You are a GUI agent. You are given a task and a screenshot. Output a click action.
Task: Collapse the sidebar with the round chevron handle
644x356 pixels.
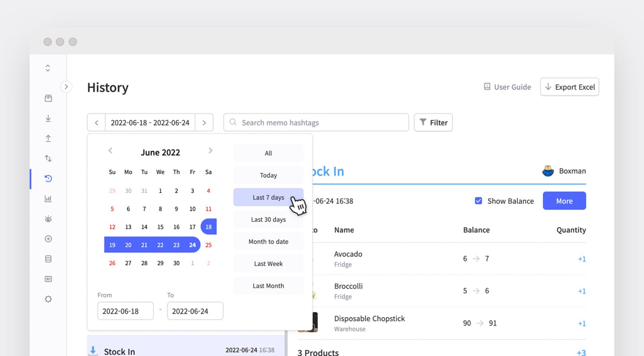pos(66,86)
